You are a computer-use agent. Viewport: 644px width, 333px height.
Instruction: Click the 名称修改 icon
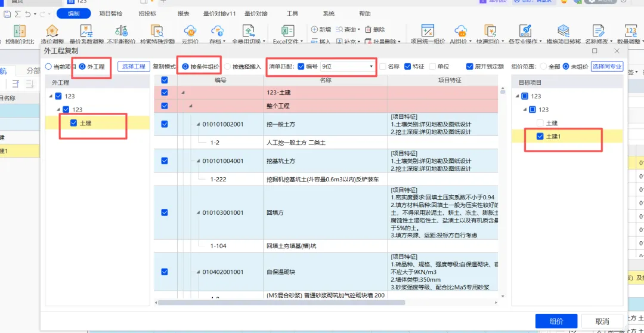coord(598,31)
